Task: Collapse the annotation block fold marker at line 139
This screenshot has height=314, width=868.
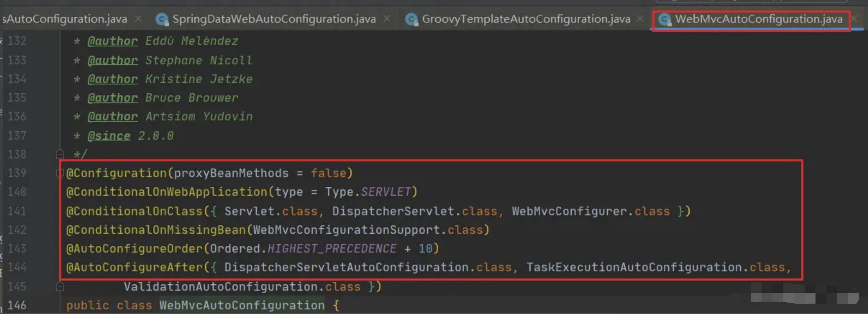Action: pyautogui.click(x=59, y=174)
